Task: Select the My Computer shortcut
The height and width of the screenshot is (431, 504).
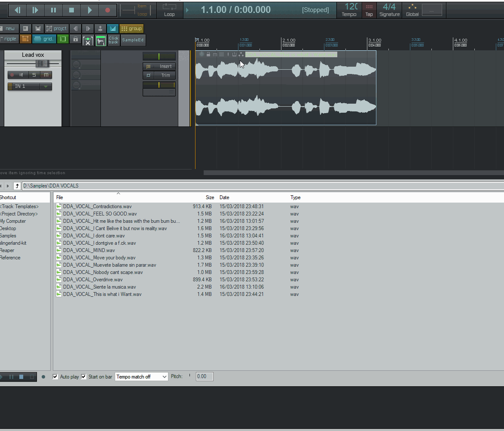Action: click(x=13, y=221)
